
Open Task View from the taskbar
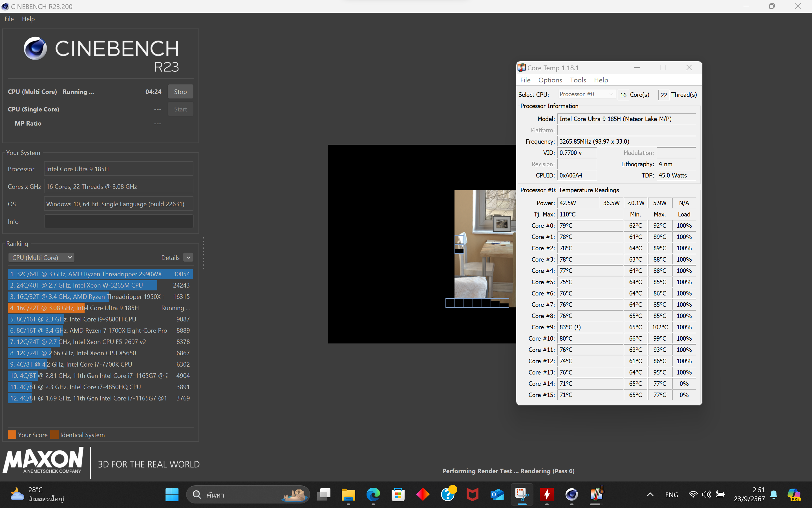[x=324, y=494]
